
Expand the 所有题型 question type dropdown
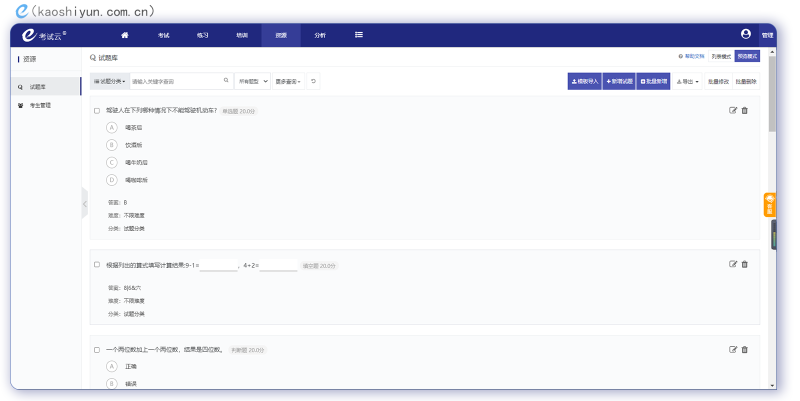(x=252, y=81)
